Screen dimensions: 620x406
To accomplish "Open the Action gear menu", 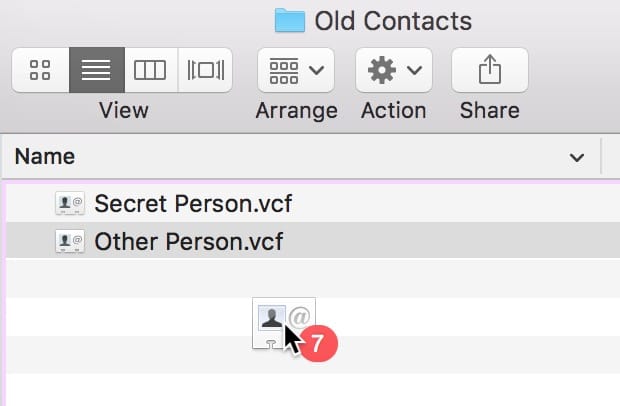I will pos(394,70).
